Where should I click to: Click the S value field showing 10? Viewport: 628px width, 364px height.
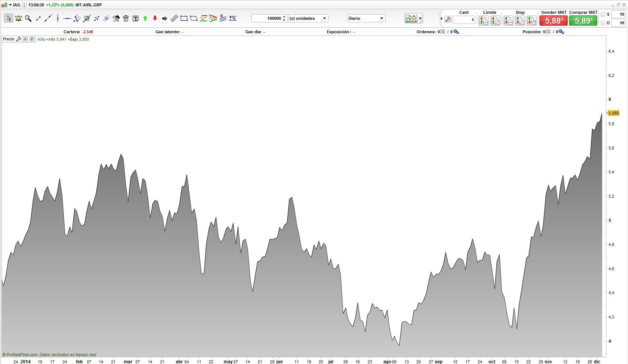tap(618, 15)
